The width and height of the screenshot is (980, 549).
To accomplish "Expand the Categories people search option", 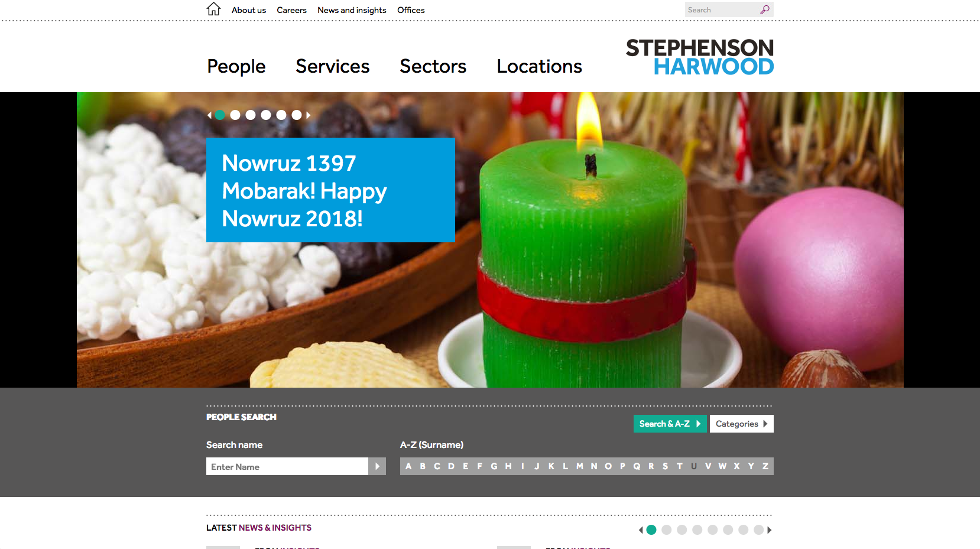I will tap(742, 424).
